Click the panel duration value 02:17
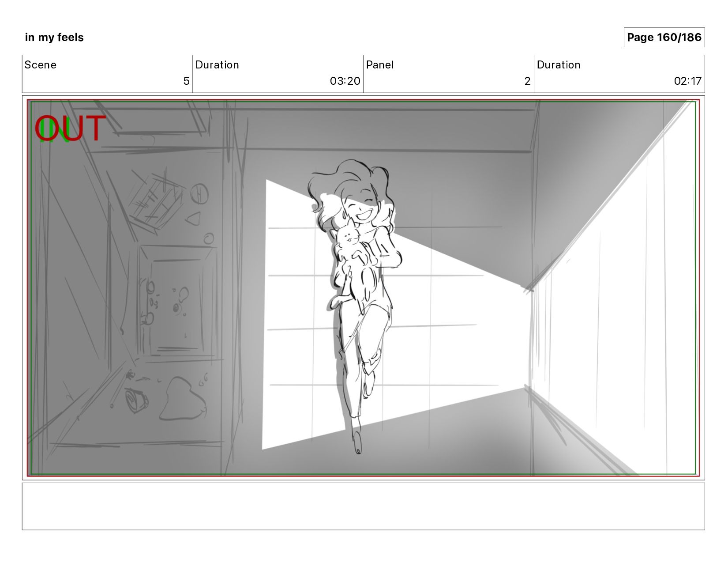728x563 pixels. point(687,81)
